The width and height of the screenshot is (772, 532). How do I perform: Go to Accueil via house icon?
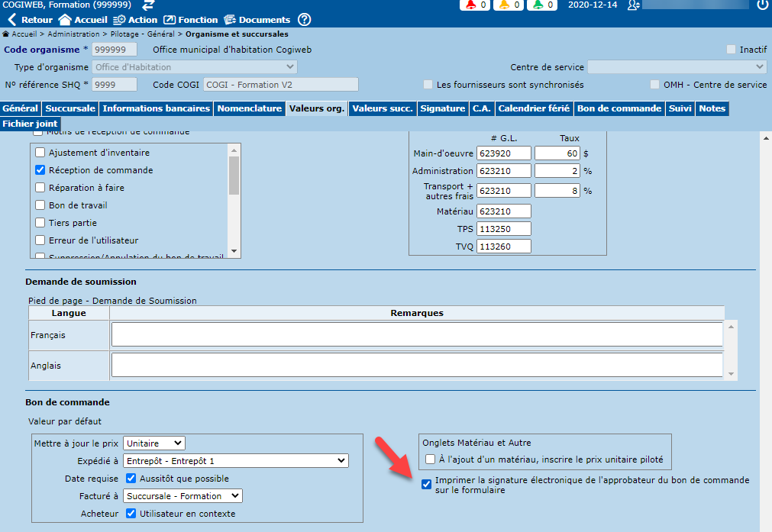click(x=65, y=20)
